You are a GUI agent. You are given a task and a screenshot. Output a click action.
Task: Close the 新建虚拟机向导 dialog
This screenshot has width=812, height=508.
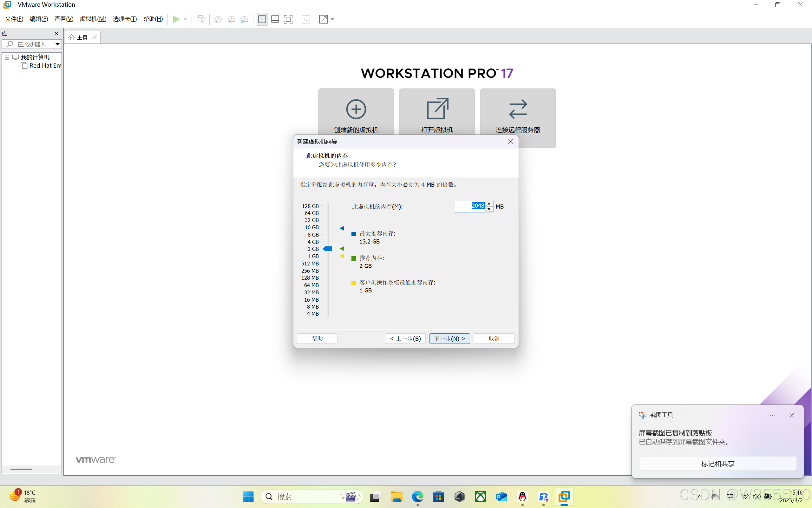[x=511, y=142]
